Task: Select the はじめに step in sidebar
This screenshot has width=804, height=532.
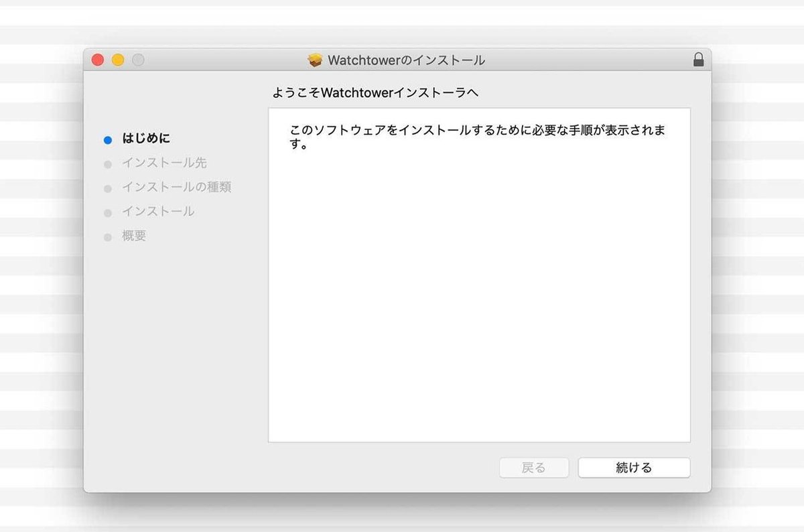Action: tap(146, 139)
